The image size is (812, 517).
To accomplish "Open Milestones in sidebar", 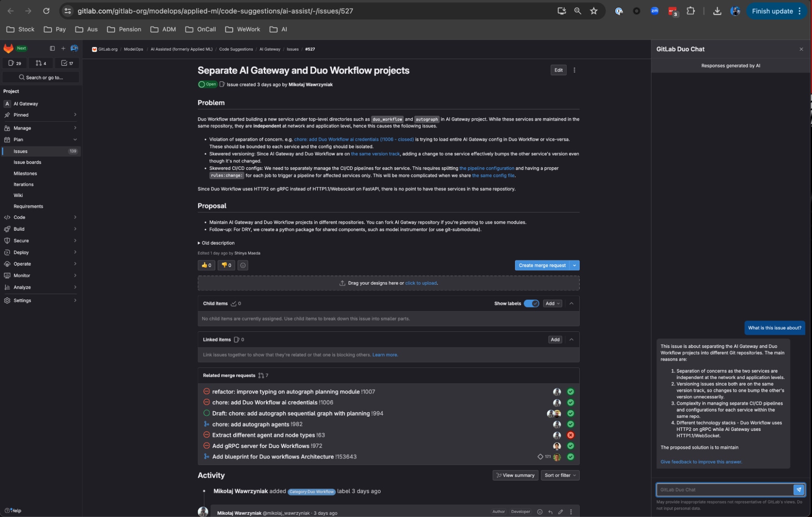I will 25,173.
